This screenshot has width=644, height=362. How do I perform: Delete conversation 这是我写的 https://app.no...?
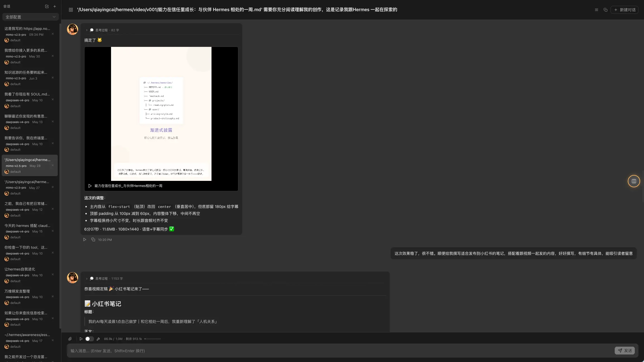(x=53, y=34)
